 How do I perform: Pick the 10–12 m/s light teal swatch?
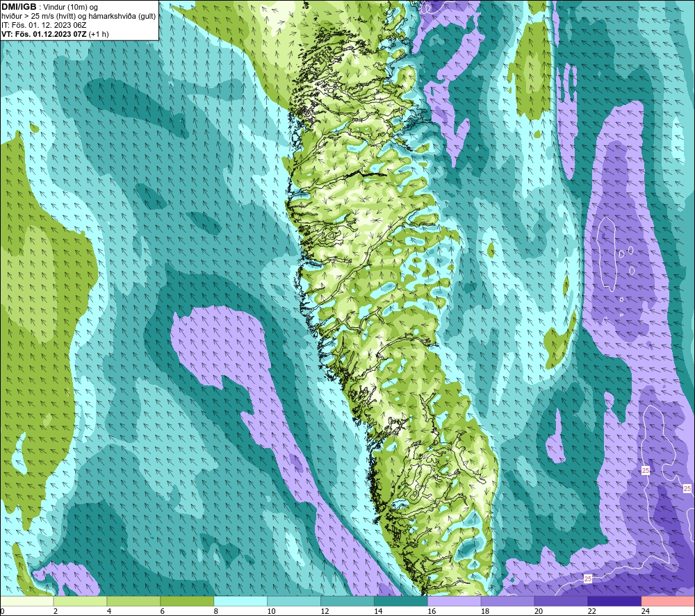(x=294, y=601)
